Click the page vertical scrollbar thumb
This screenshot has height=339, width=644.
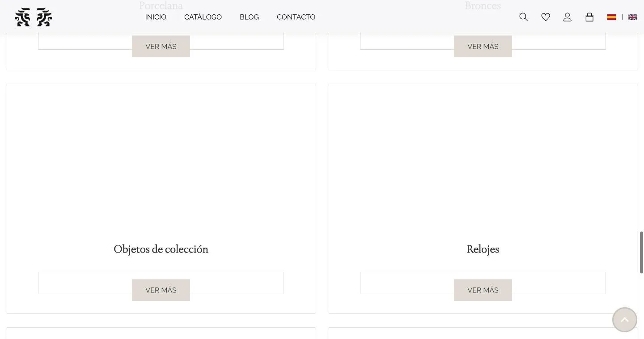point(641,252)
